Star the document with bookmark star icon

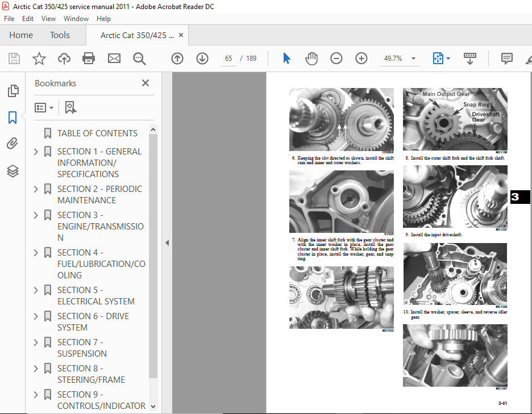point(39,58)
